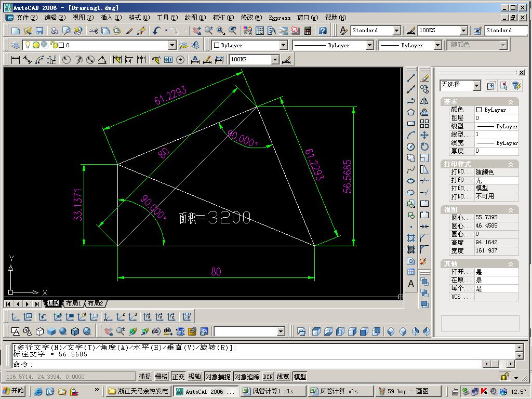Viewport: 532px width, 399px height.
Task: Click the 宽度 value 161.937 field
Action: pos(496,251)
